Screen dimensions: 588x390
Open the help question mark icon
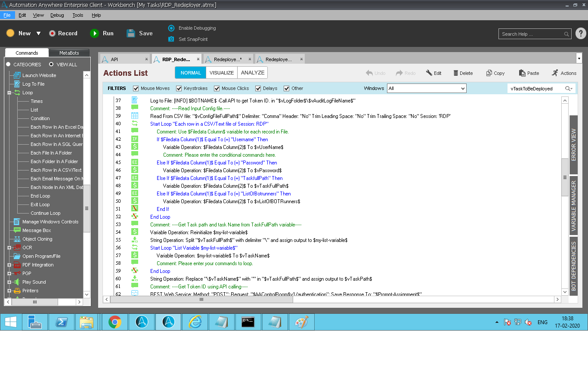[581, 34]
